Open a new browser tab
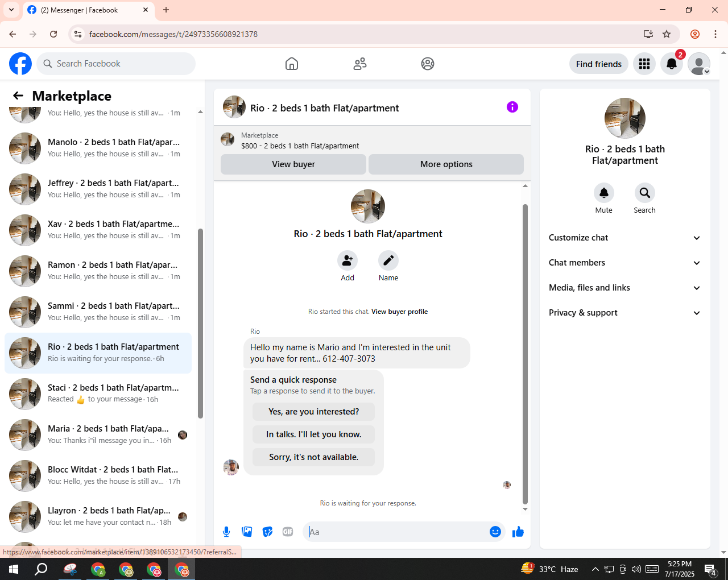The width and height of the screenshot is (728, 580). [x=166, y=10]
